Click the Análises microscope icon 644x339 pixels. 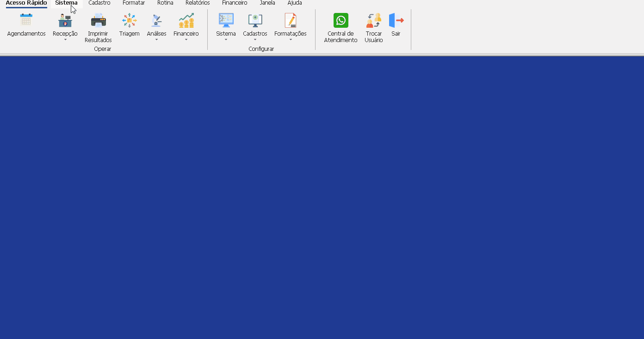tap(156, 20)
